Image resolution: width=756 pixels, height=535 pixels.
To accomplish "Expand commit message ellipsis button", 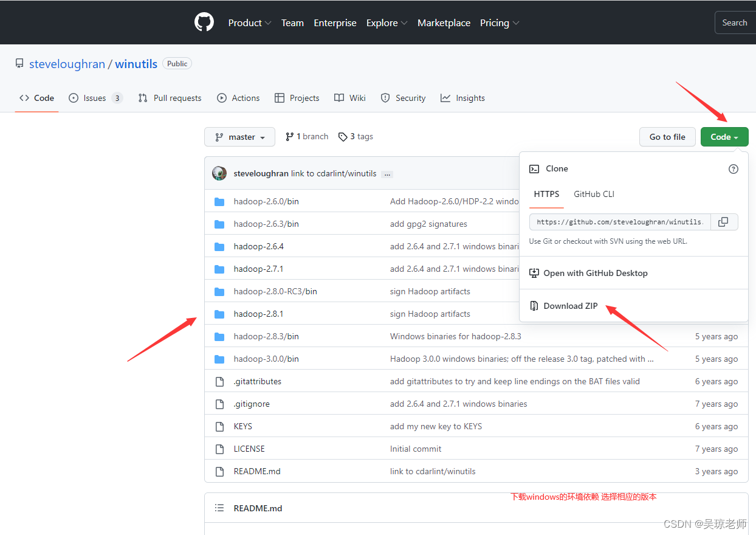I will [x=388, y=174].
